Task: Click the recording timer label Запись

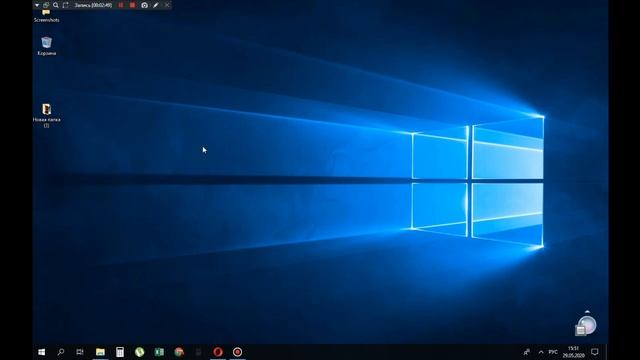Action: click(x=93, y=5)
